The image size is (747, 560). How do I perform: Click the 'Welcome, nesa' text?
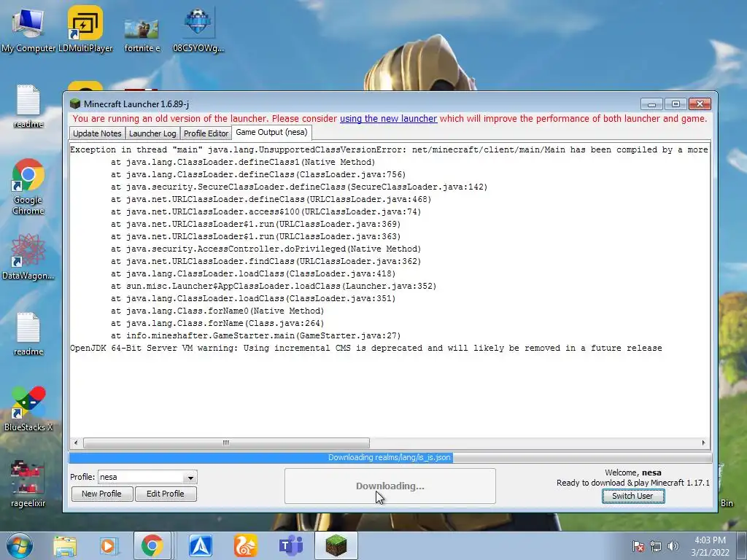[633, 472]
